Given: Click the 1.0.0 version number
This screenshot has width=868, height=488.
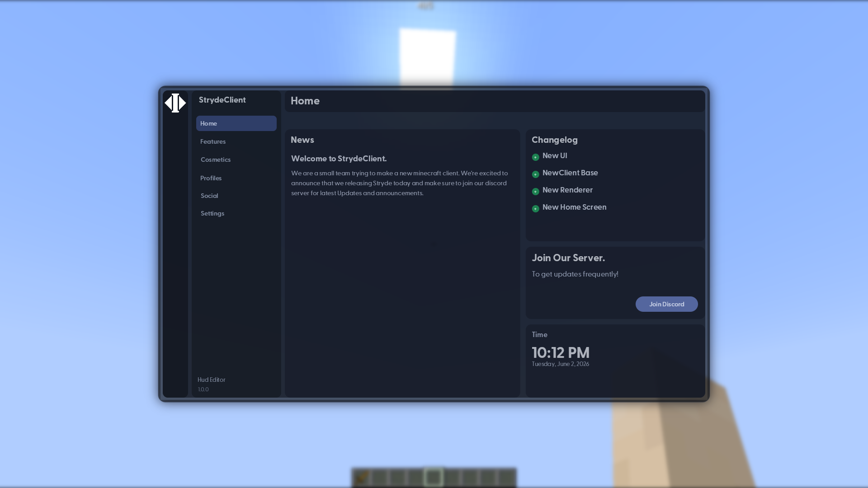Looking at the screenshot, I should [203, 389].
